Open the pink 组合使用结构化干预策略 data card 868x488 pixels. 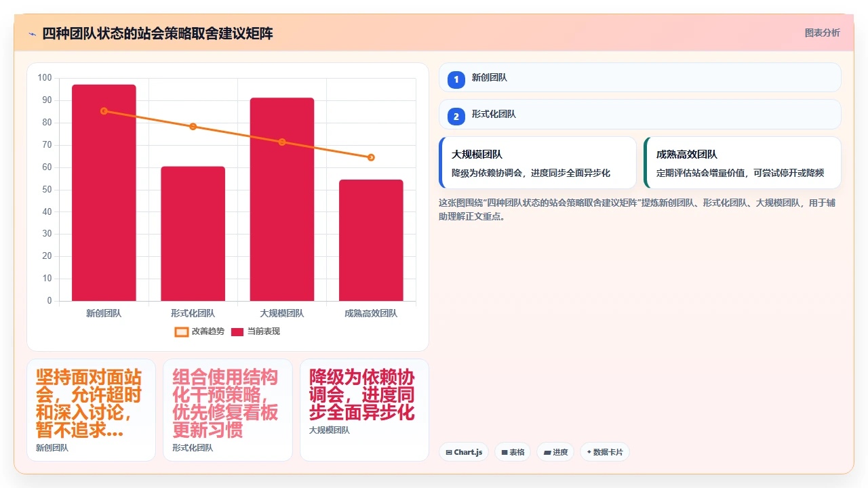pos(228,410)
